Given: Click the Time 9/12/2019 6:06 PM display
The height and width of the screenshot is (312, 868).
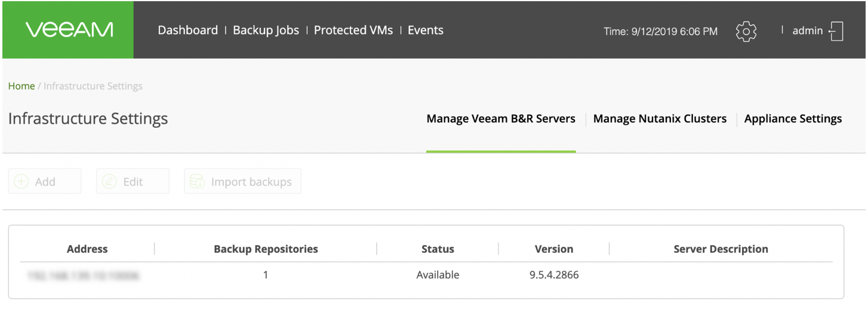Looking at the screenshot, I should [x=661, y=31].
